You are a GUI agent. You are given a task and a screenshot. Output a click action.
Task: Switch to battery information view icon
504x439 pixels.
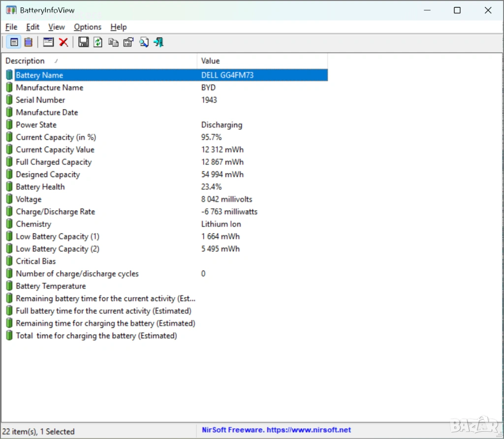coord(14,42)
